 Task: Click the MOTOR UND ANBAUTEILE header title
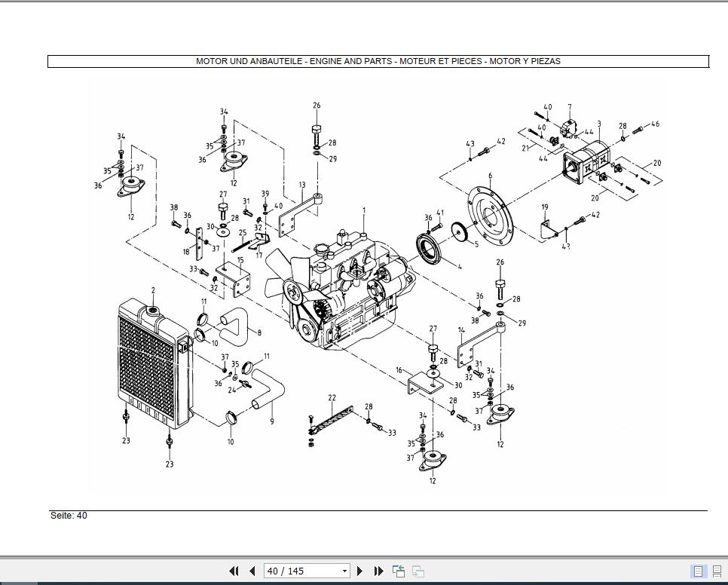(x=378, y=61)
